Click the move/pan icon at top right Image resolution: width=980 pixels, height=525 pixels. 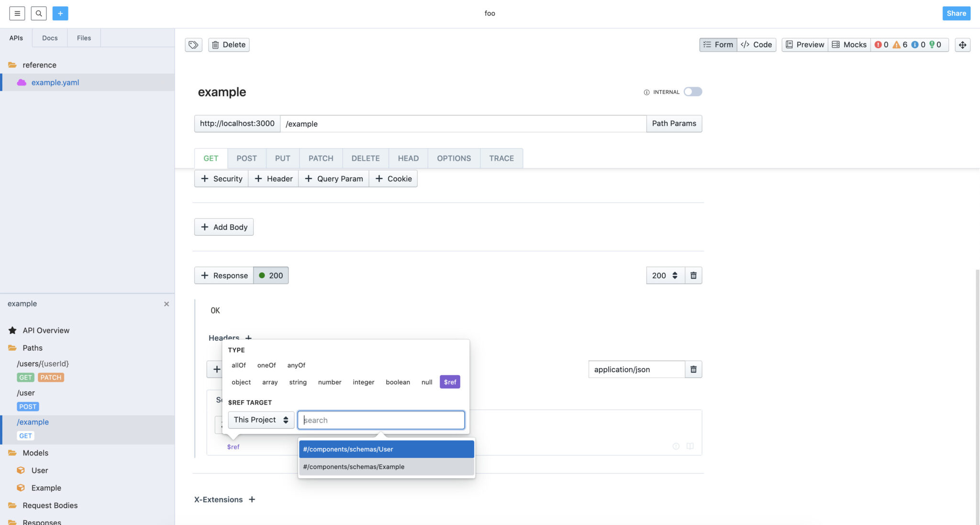click(963, 45)
